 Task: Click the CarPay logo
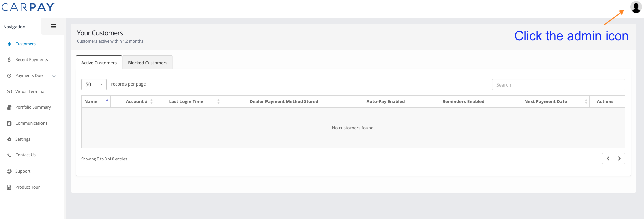28,7
